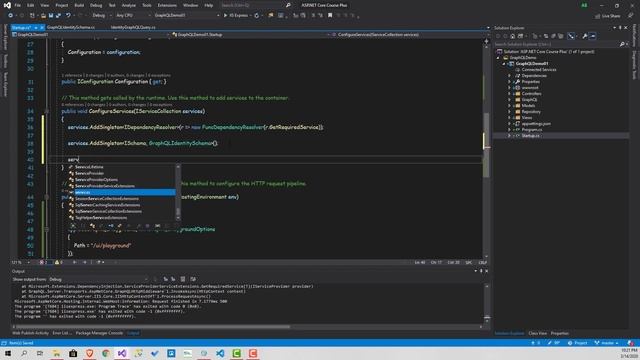Select Program.cs in Solution Explorer

(531, 130)
